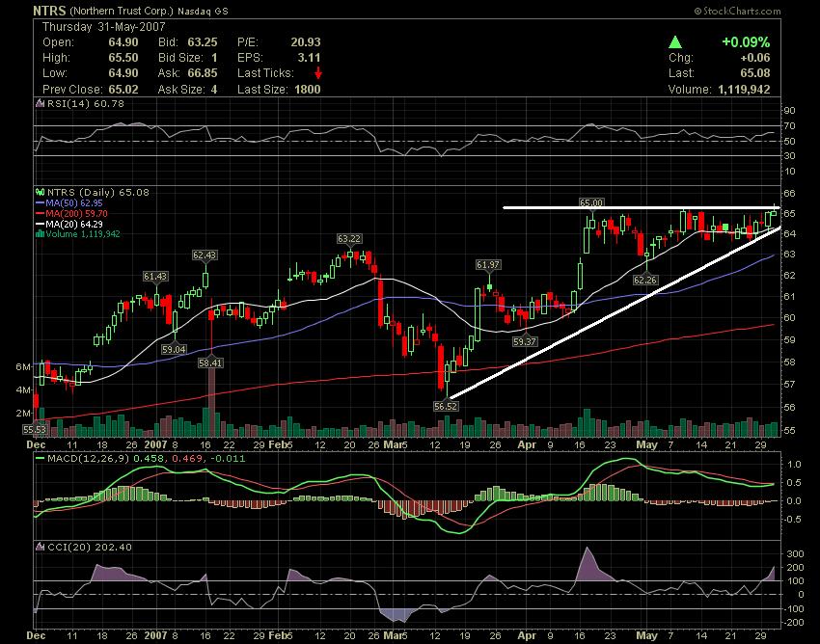The height and width of the screenshot is (644, 820).
Task: Click the 59.04 price low label
Action: (174, 349)
